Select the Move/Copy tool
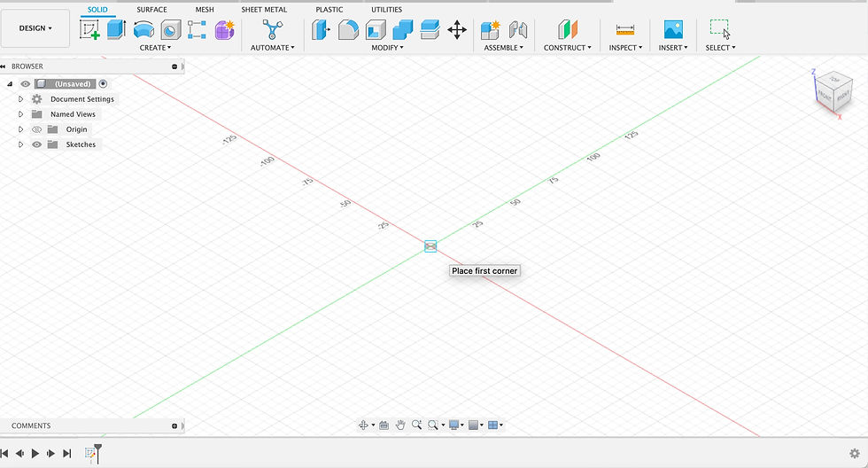 pos(457,29)
